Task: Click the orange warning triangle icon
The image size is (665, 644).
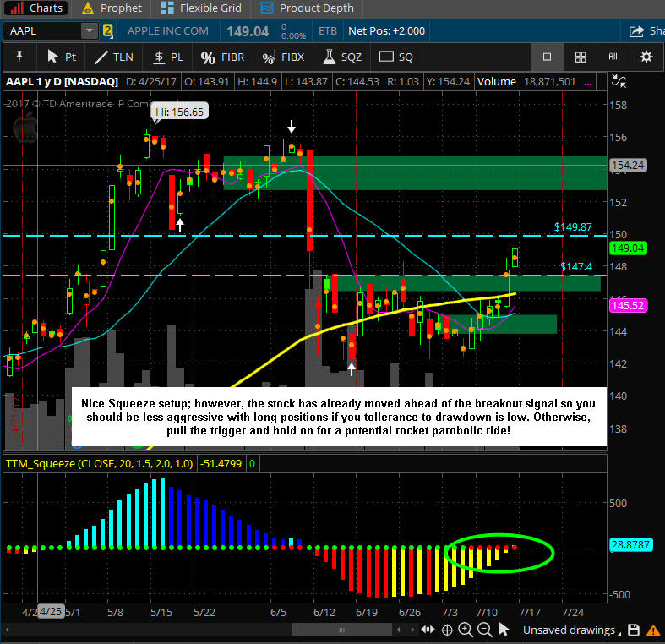Action: (652, 630)
